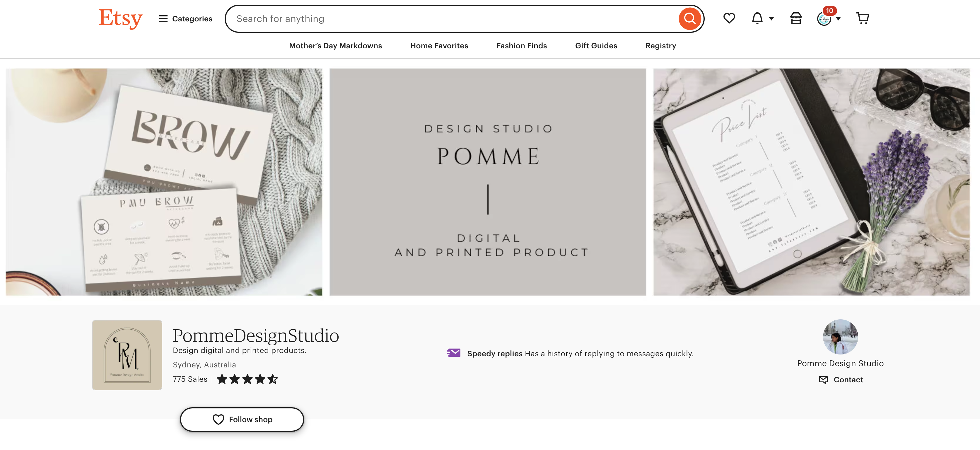Open the Registry link
The height and width of the screenshot is (450, 980).
click(660, 46)
